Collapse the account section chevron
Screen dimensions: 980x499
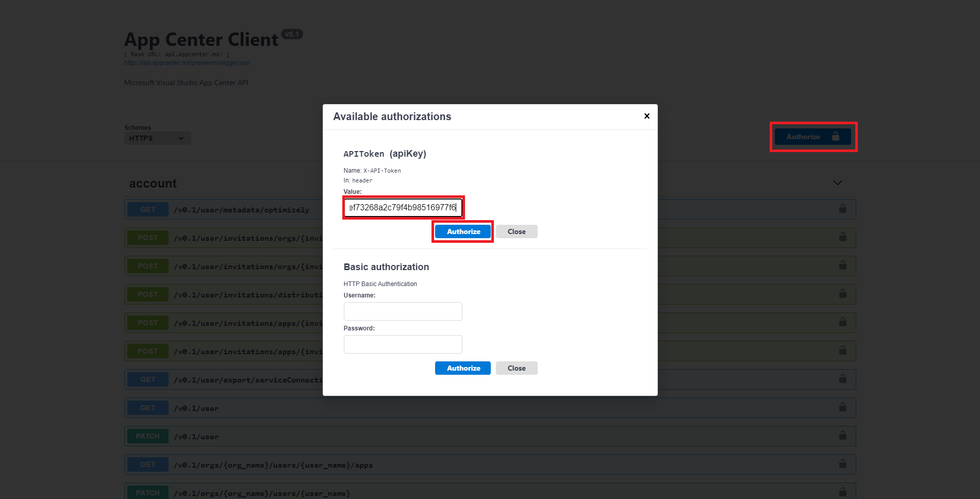(837, 183)
